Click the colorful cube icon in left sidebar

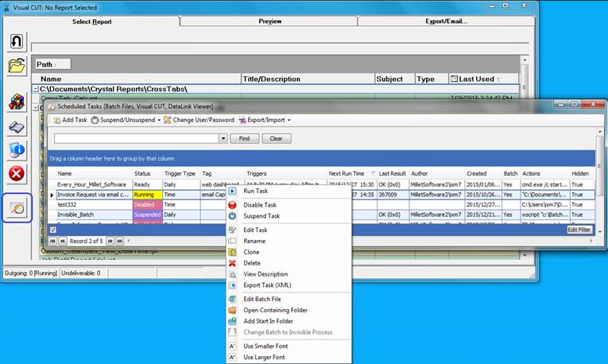click(17, 103)
